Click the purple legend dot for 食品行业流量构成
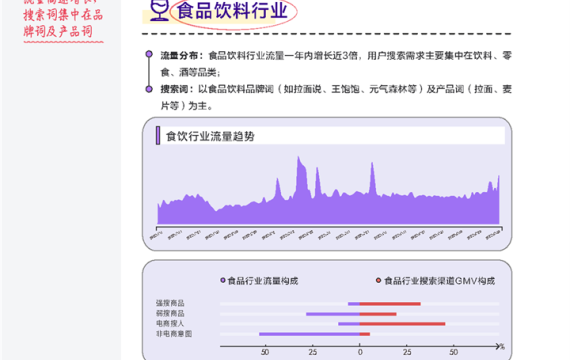This screenshot has height=360, width=570. (223, 280)
